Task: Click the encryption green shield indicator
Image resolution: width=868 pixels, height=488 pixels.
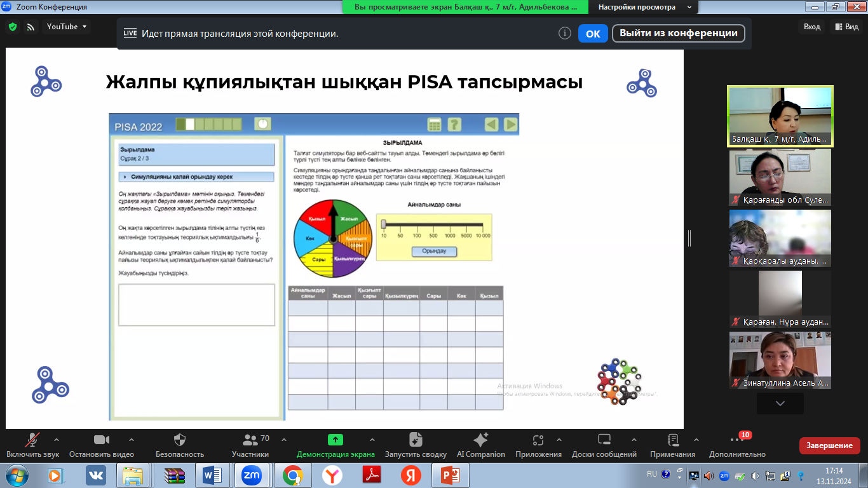Action: pyautogui.click(x=12, y=27)
